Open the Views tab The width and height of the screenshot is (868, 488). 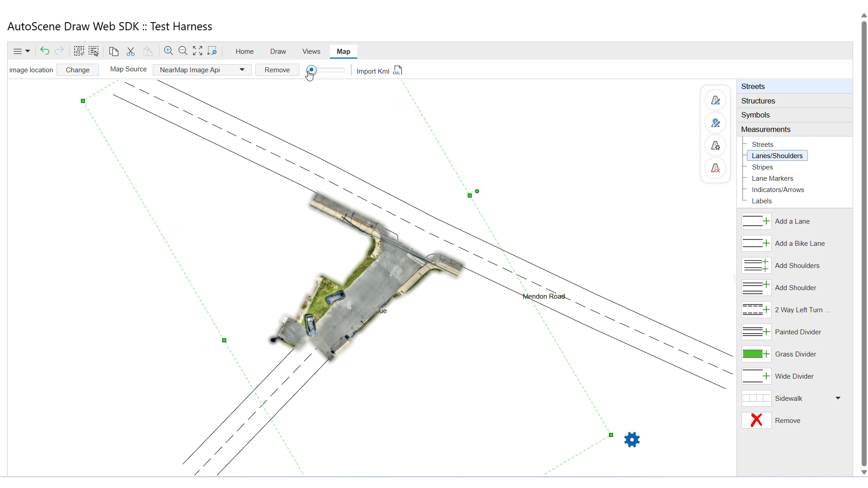click(311, 52)
